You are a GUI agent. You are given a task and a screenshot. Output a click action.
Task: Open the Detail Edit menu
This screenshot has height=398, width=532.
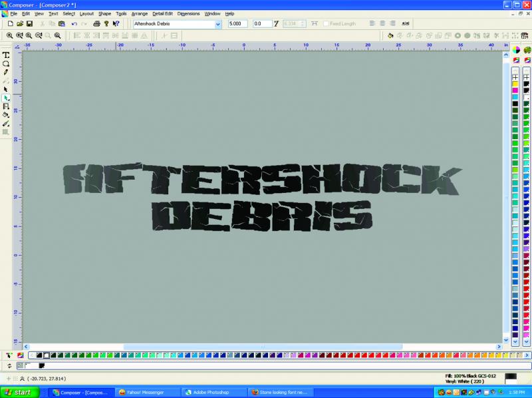coord(162,13)
